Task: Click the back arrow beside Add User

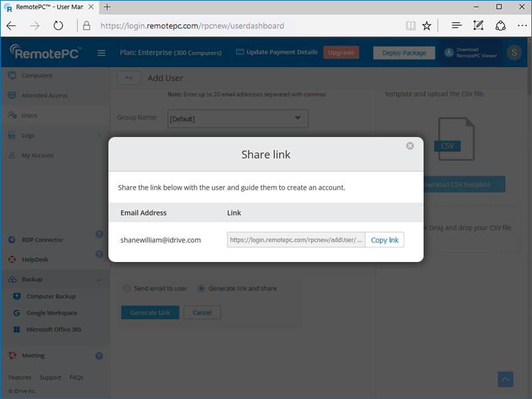Action: coord(128,78)
